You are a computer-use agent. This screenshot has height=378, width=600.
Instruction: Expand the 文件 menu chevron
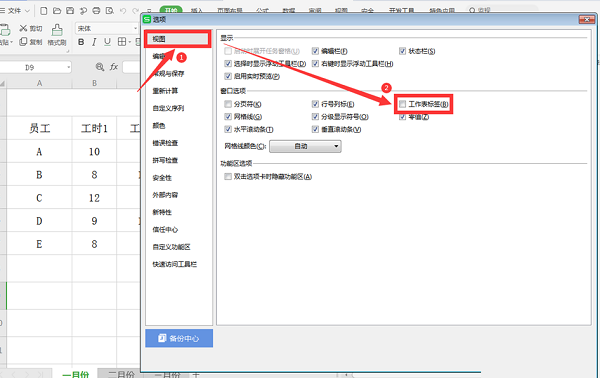pyautogui.click(x=27, y=11)
